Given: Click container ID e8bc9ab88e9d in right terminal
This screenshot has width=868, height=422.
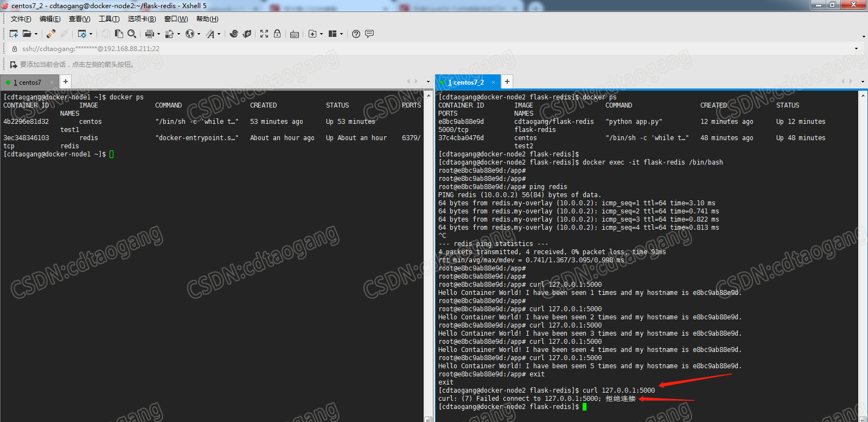Looking at the screenshot, I should pos(461,122).
